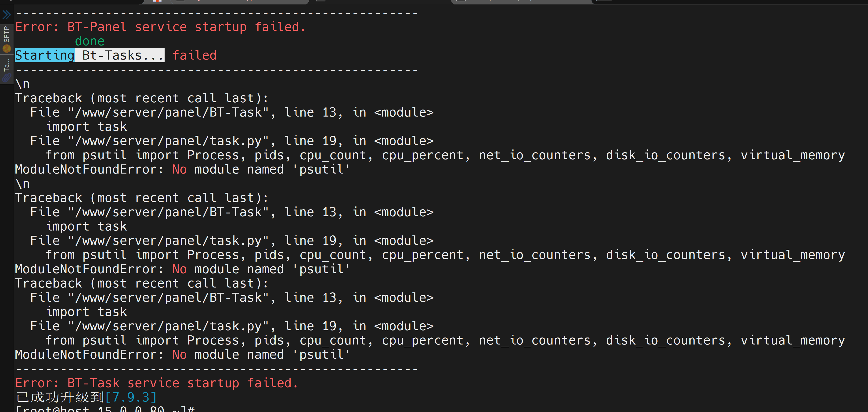Click the first 'Traceback (most recent call last):' line

[142, 98]
